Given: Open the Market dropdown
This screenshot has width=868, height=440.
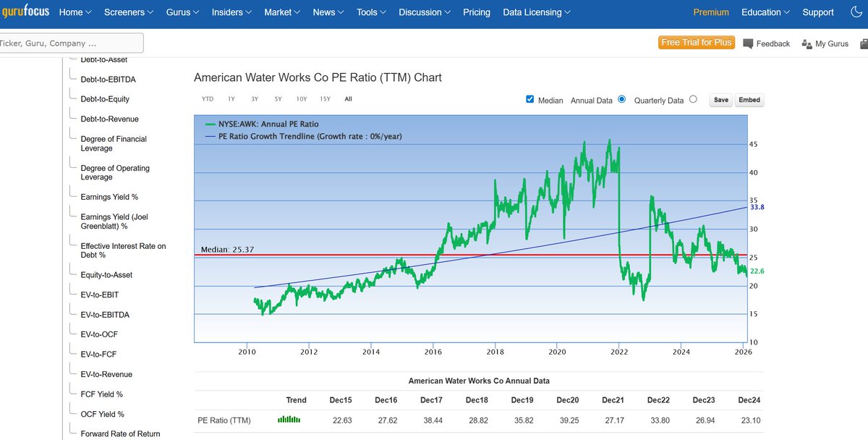Looking at the screenshot, I should 283,12.
